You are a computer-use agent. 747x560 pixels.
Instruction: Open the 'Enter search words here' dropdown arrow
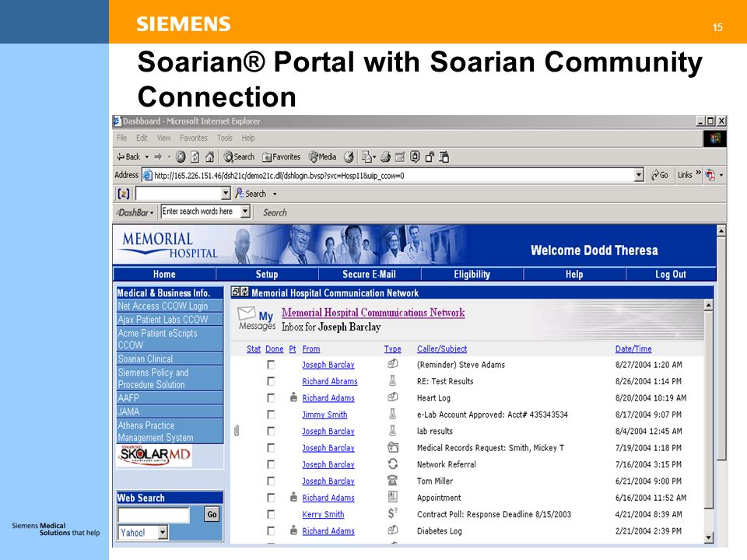pos(245,211)
